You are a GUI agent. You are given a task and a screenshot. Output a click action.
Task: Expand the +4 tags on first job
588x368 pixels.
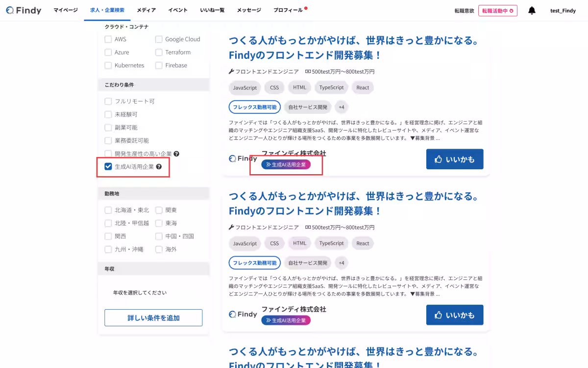[342, 107]
